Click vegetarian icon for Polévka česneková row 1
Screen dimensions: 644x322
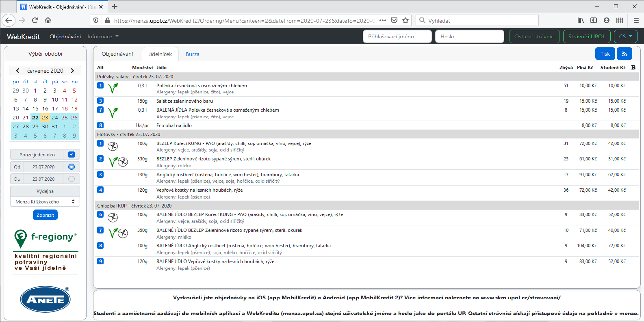point(113,88)
